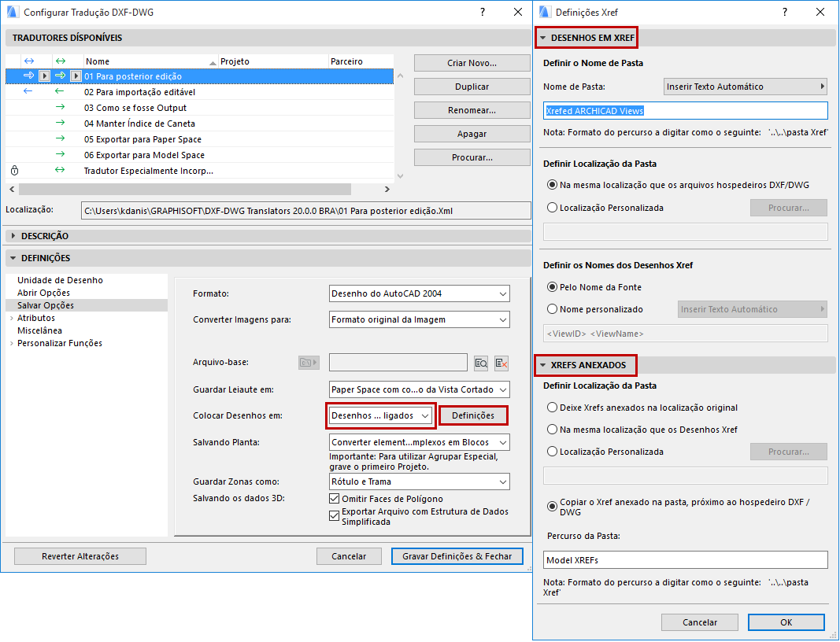Select Unidade de Desenho in settings list
Image resolution: width=840 pixels, height=642 pixels.
60,280
